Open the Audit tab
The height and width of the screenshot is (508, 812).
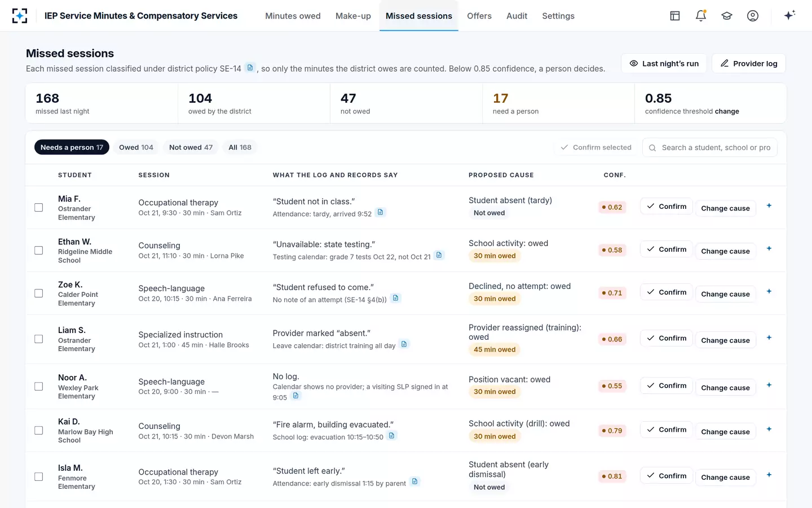click(517, 16)
